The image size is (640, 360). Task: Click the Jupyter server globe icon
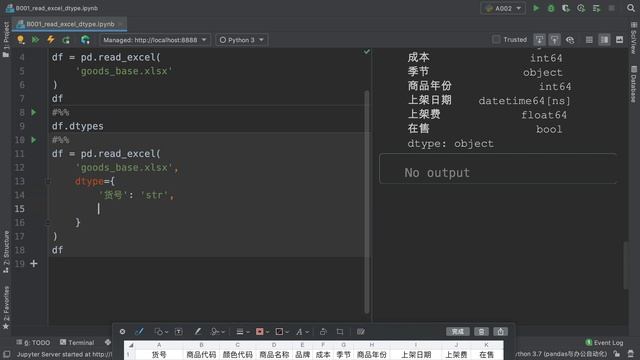point(85,40)
